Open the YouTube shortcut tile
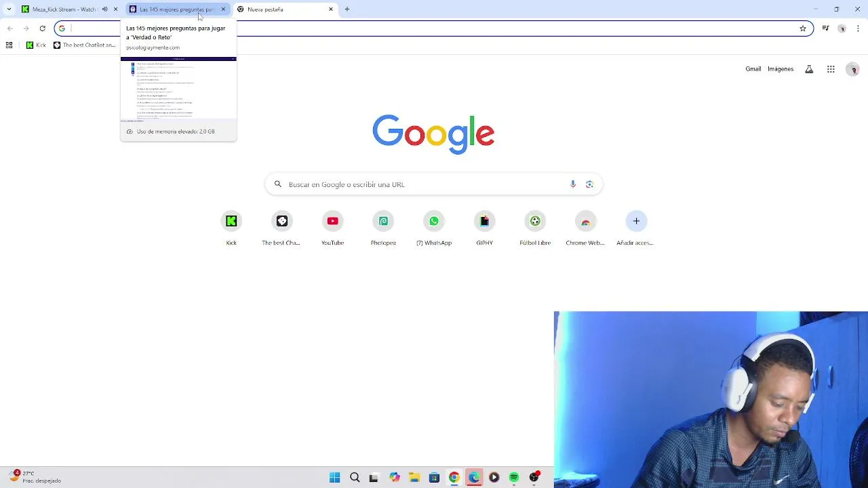 click(x=332, y=229)
